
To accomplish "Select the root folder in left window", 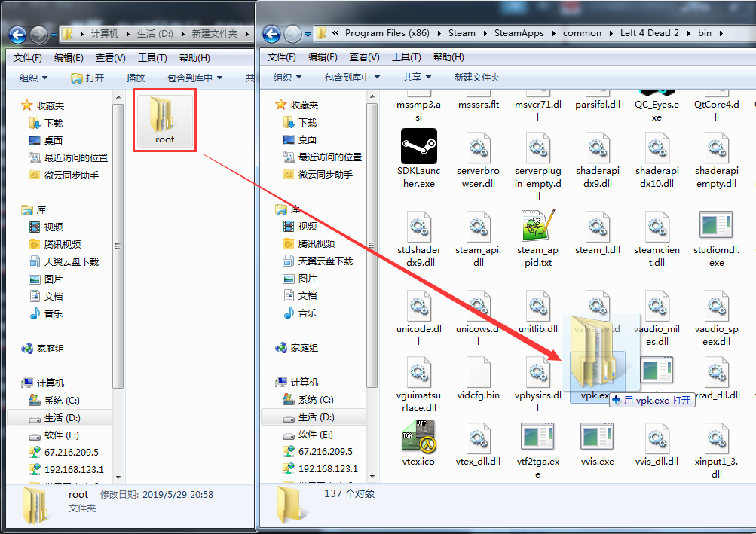I will (164, 120).
